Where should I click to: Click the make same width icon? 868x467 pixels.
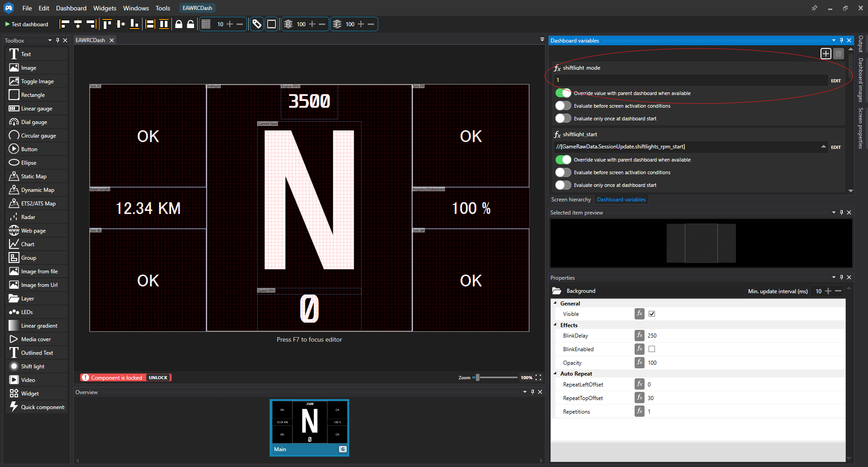tap(150, 24)
